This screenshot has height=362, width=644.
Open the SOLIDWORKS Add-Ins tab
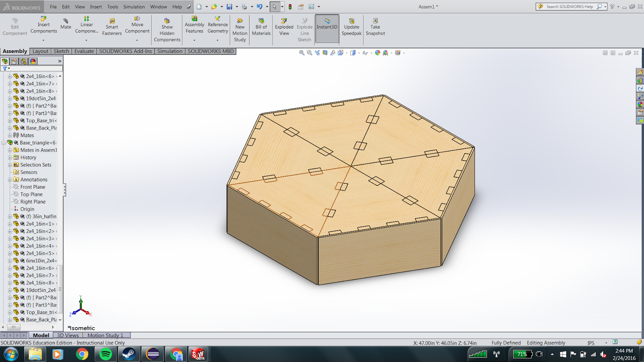[x=126, y=51]
